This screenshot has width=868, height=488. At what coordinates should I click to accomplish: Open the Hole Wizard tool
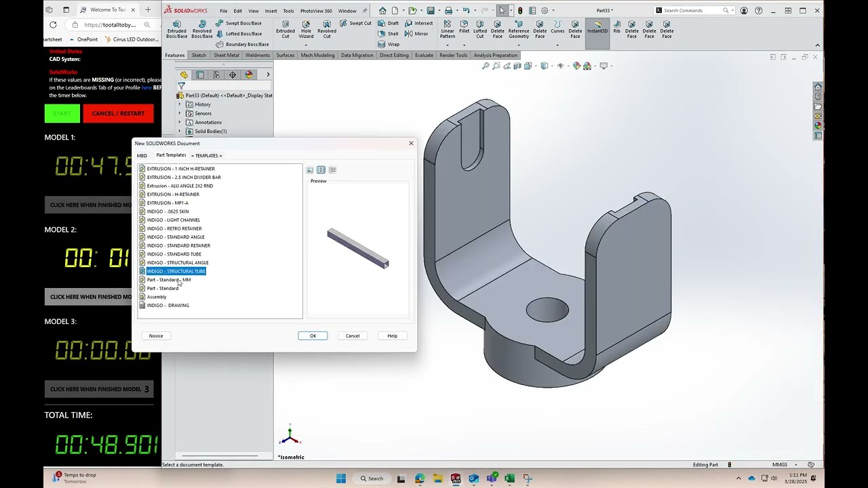pyautogui.click(x=306, y=29)
